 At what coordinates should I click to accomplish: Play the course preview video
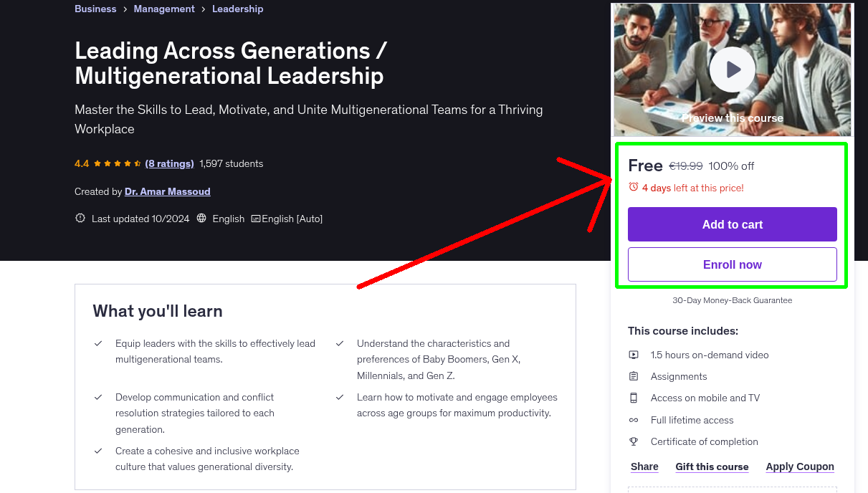[x=732, y=70]
